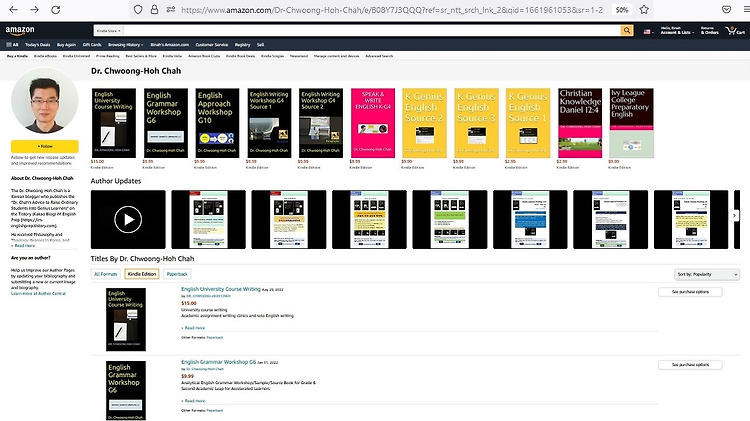Open Christian Knowledge Daniel 12:4 cover

point(580,123)
